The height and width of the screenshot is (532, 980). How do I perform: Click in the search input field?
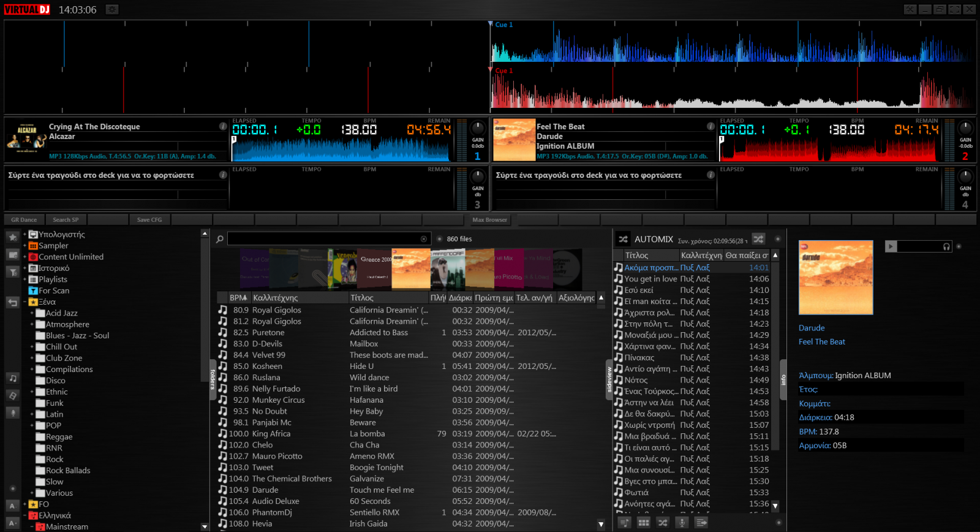point(323,239)
